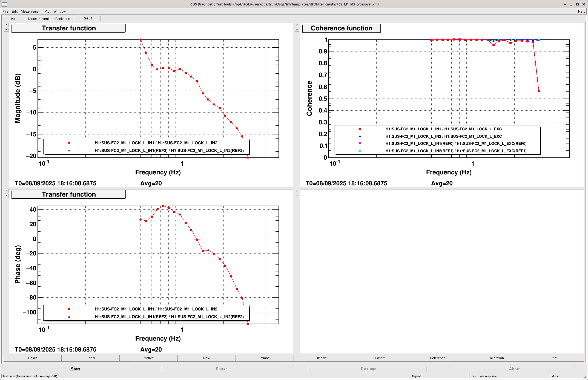Click up-arrow button beside Coherence function plot
This screenshot has width=588, height=380.
pos(297,30)
